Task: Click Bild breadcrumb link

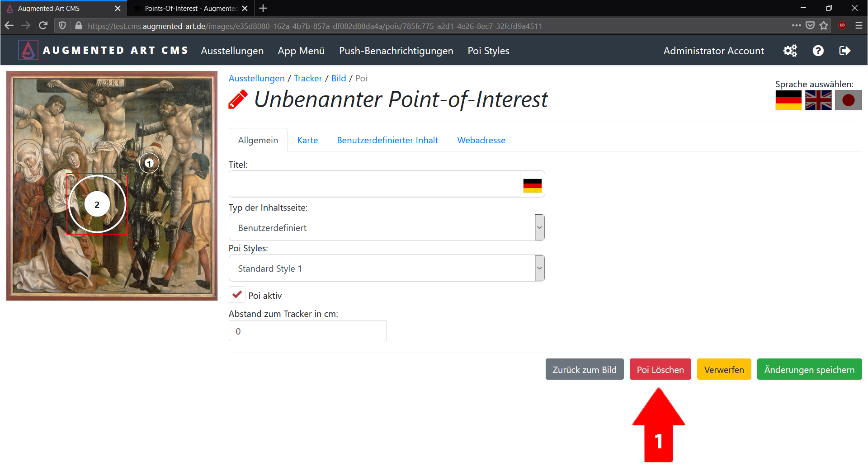Action: (339, 78)
